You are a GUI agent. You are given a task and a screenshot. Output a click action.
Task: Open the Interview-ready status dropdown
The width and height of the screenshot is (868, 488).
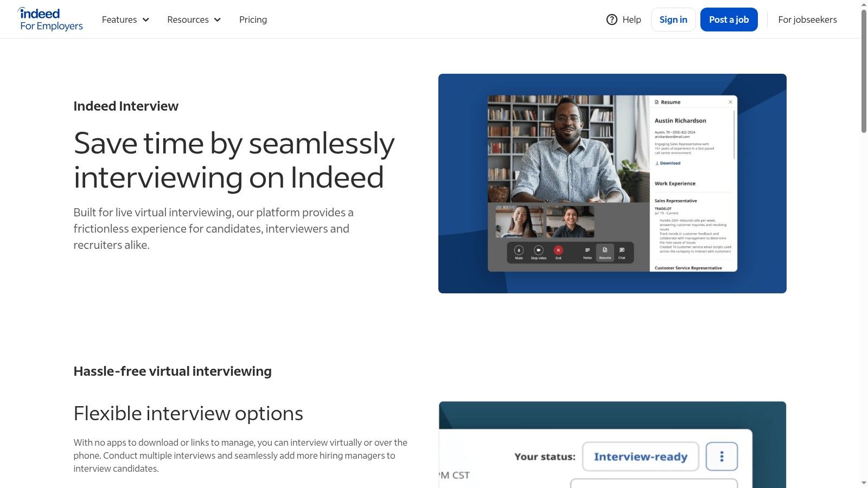641,457
